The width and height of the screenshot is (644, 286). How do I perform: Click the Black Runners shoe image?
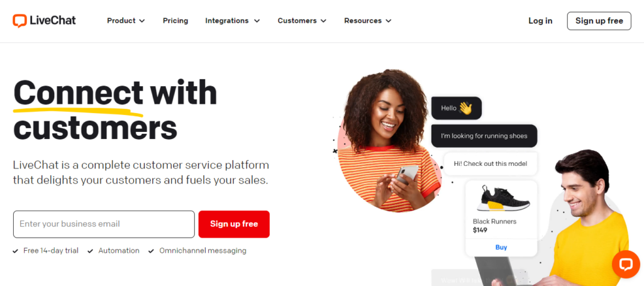pos(501,199)
